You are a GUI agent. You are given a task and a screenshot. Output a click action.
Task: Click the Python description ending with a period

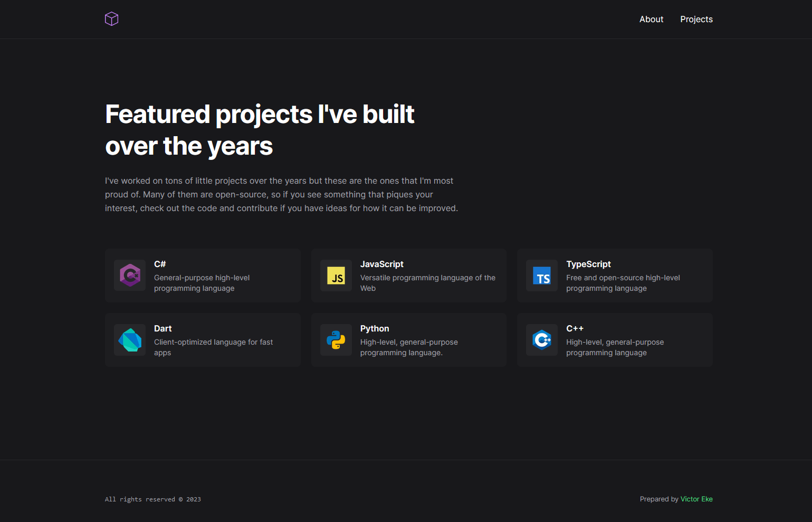click(409, 347)
